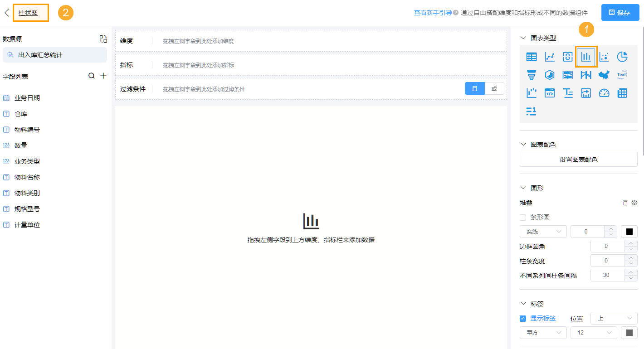
Task: Select the word cloud chart type
Action: pyautogui.click(x=622, y=75)
